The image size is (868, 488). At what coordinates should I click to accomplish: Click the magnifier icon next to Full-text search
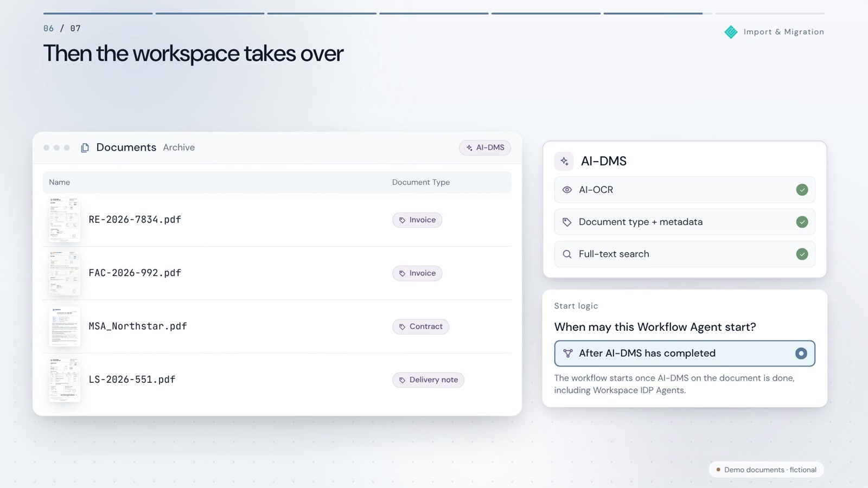point(567,254)
